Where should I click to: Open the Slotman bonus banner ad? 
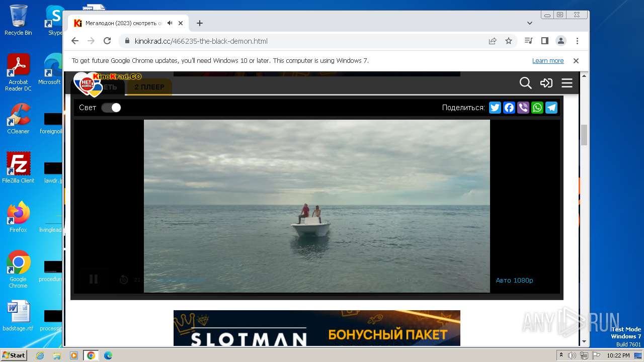pos(317,328)
